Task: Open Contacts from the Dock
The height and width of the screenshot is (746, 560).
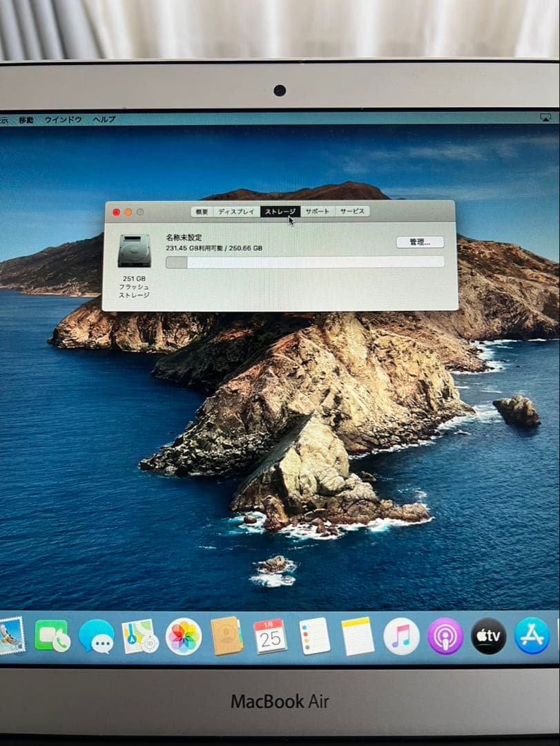Action: point(225,635)
